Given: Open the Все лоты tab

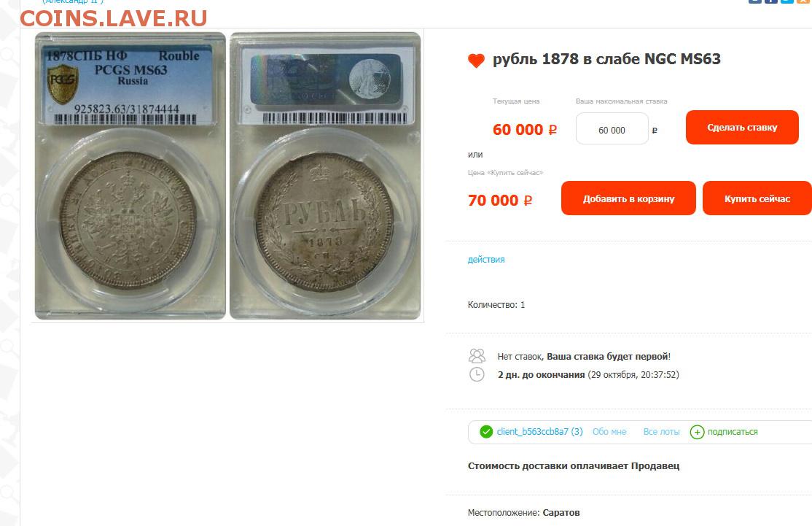Looking at the screenshot, I should tap(661, 432).
